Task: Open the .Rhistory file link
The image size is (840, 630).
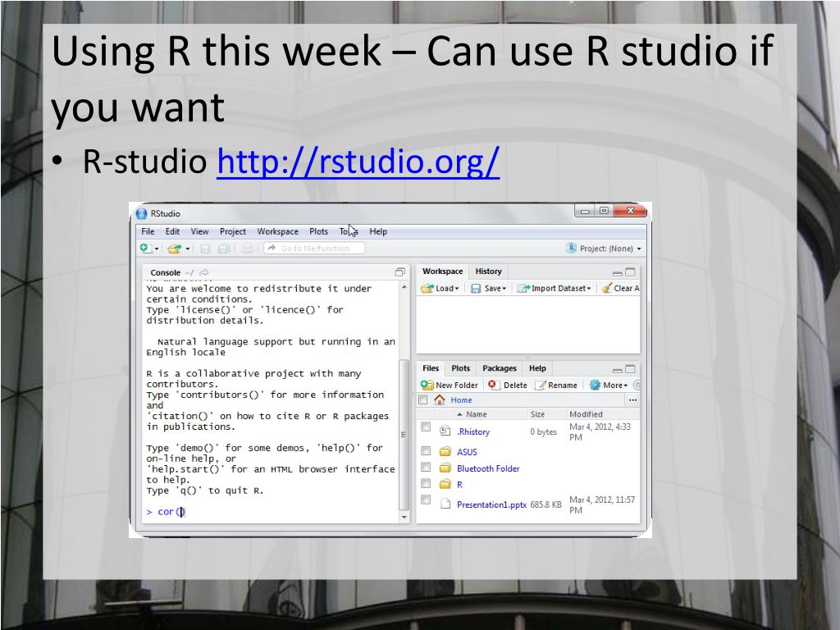Action: tap(473, 431)
